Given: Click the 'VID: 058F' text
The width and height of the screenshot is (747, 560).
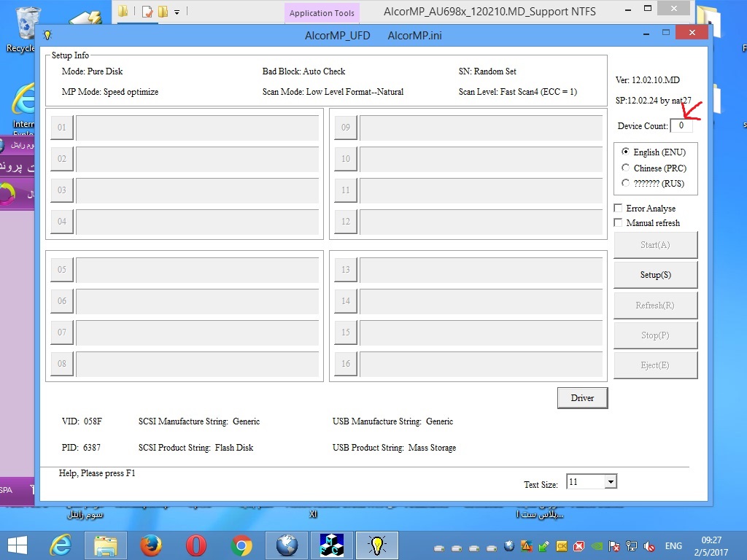Looking at the screenshot, I should click(x=82, y=421).
